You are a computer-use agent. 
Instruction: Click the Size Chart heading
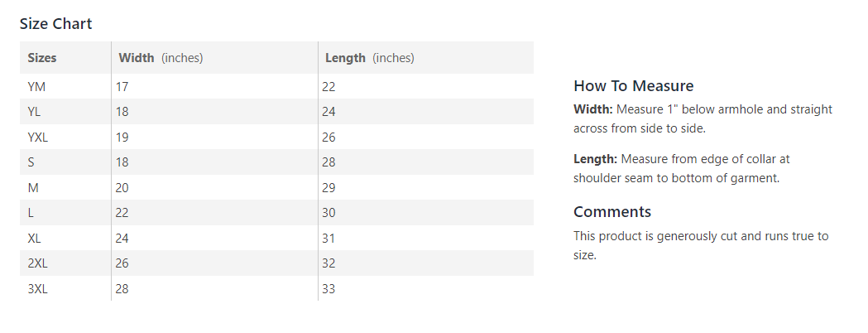55,23
